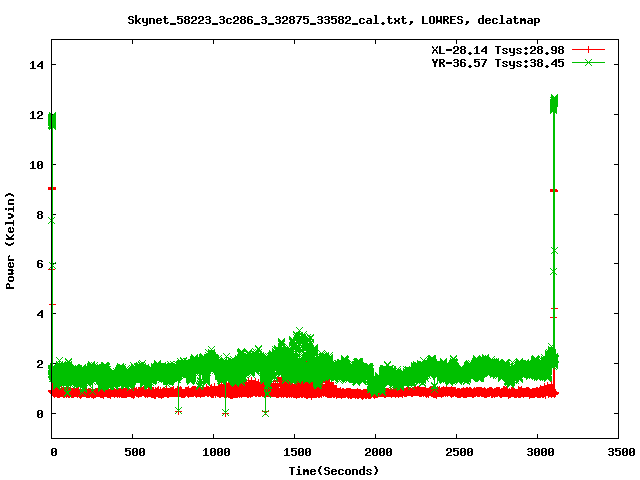This screenshot has height=480, width=640.
Task: Click the Time(Seconds) x-axis label
Action: (x=333, y=471)
